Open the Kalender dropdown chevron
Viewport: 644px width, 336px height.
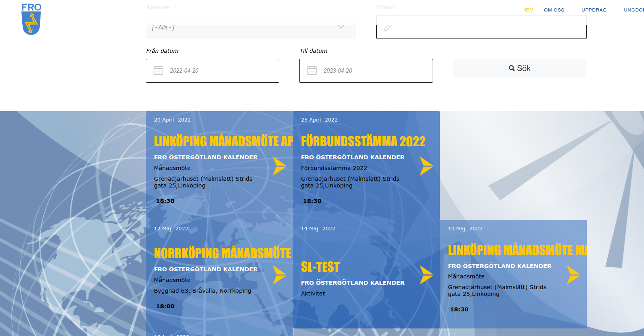point(341,27)
